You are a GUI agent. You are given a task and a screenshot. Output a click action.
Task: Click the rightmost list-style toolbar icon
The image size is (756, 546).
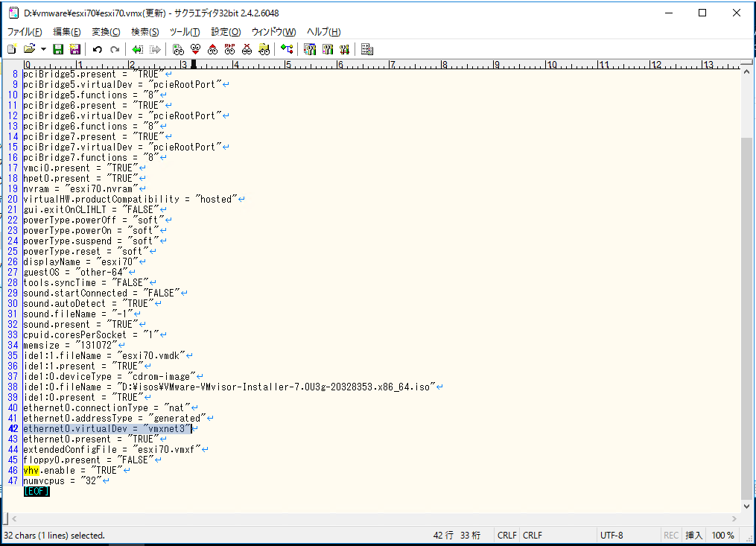coord(367,49)
